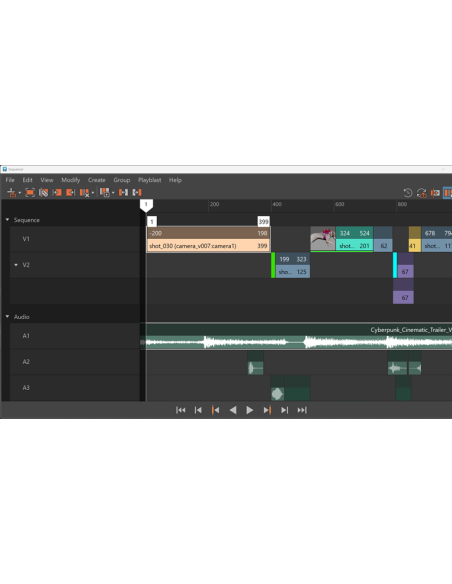Select the yellow clip labeled 41
The image size is (452, 584).
[415, 239]
